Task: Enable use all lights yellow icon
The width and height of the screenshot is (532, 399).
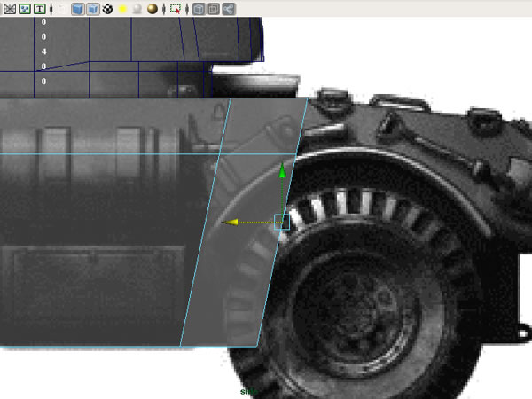Action: (x=123, y=9)
